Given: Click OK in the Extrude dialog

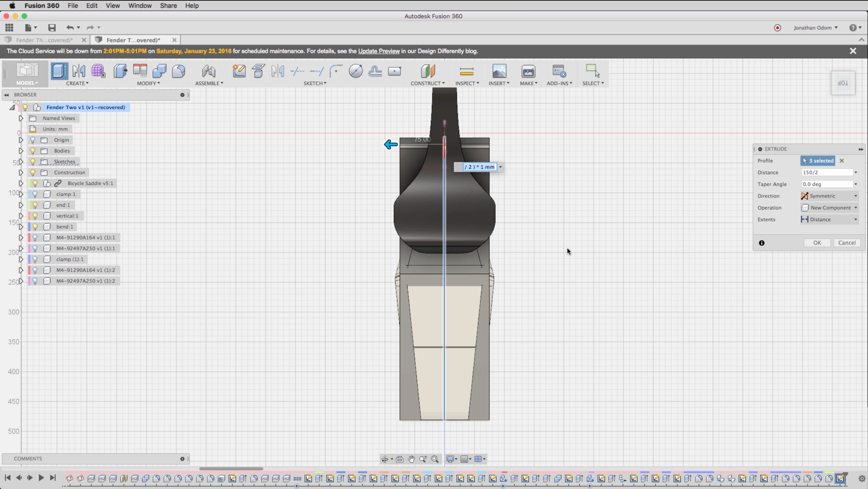Looking at the screenshot, I should click(817, 243).
